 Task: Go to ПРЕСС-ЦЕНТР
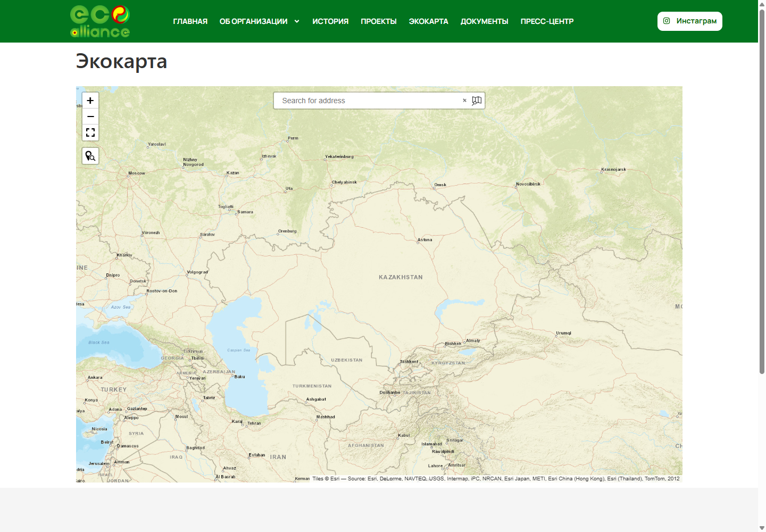pyautogui.click(x=547, y=21)
